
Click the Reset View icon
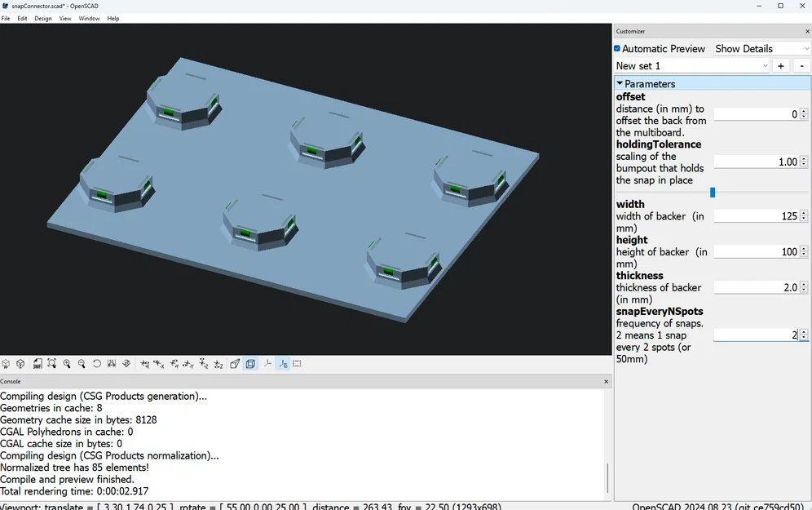coord(96,363)
